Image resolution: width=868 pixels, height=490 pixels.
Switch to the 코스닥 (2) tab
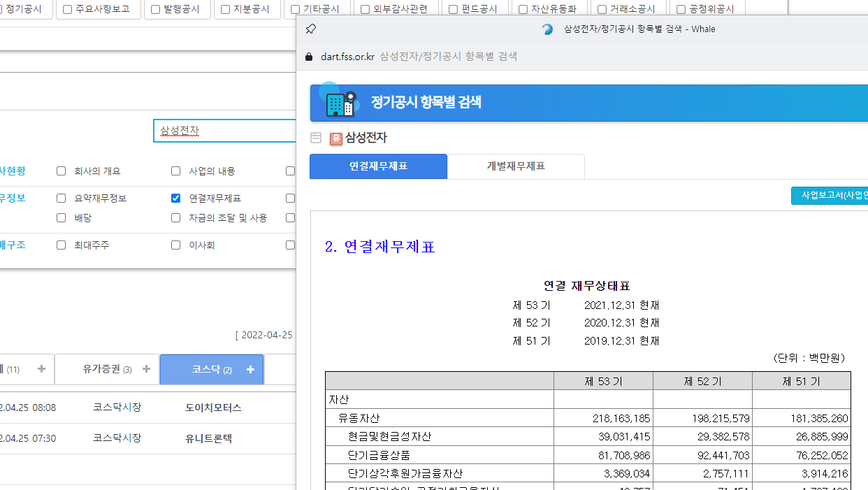(212, 369)
